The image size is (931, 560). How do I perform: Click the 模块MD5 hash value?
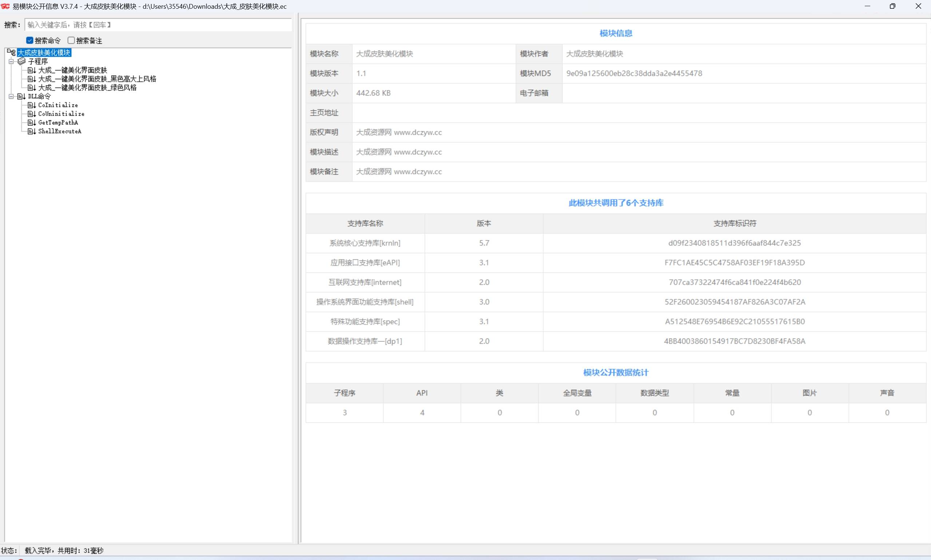click(634, 73)
